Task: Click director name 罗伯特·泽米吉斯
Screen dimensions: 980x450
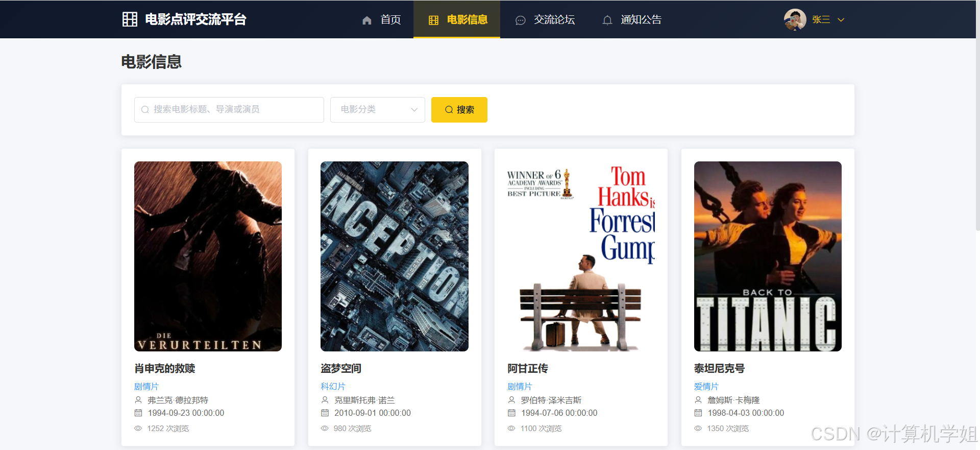Action: (x=551, y=400)
